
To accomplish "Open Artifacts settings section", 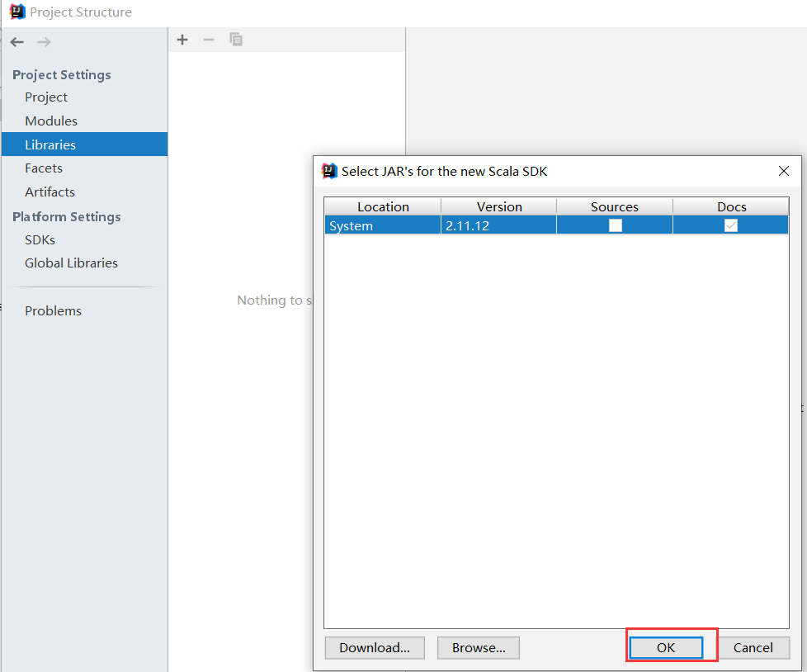I will click(x=50, y=192).
